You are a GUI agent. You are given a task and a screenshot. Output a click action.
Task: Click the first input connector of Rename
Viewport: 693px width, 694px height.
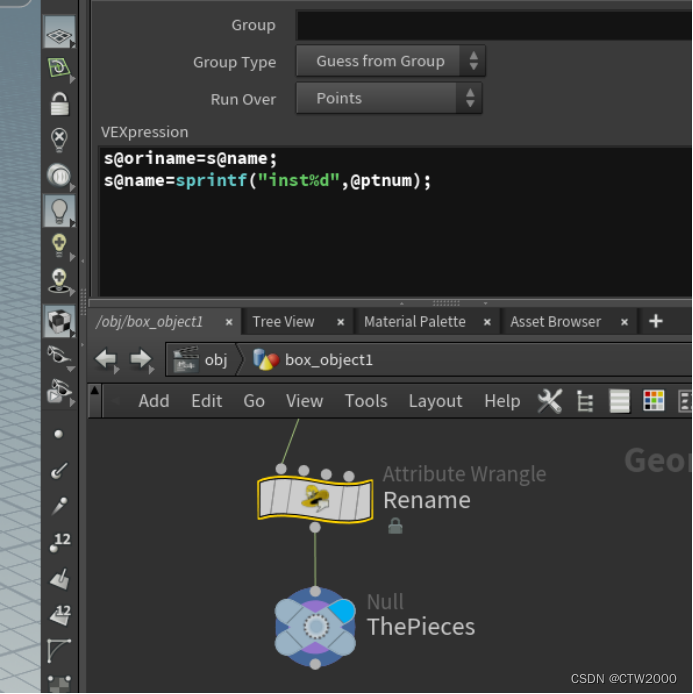tap(281, 468)
